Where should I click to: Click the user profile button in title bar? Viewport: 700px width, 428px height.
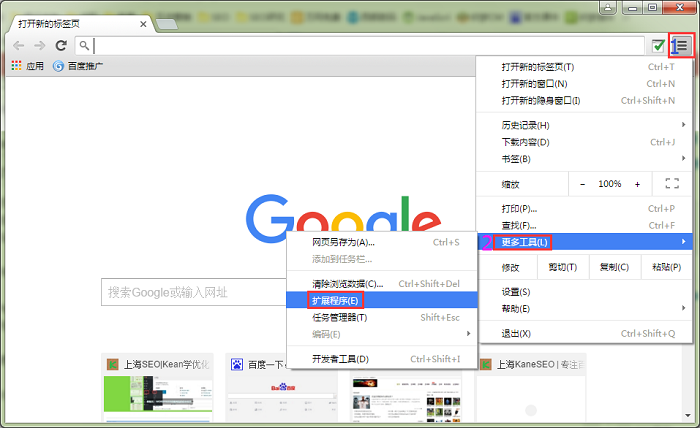tap(608, 8)
